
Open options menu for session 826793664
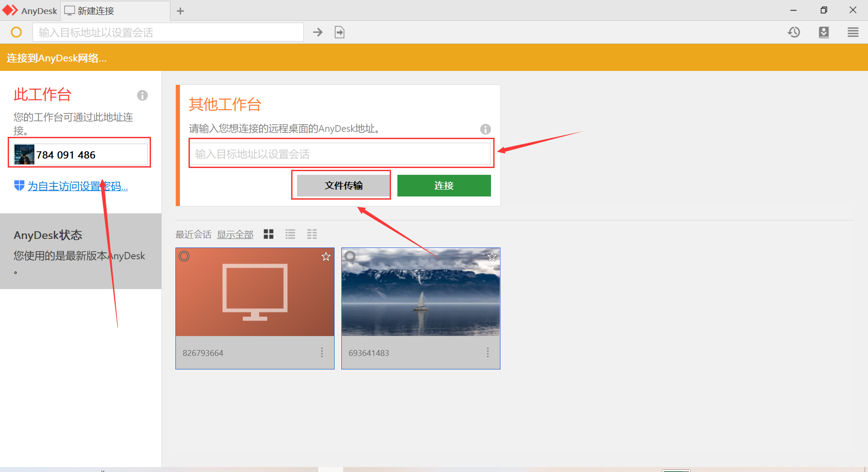[322, 352]
